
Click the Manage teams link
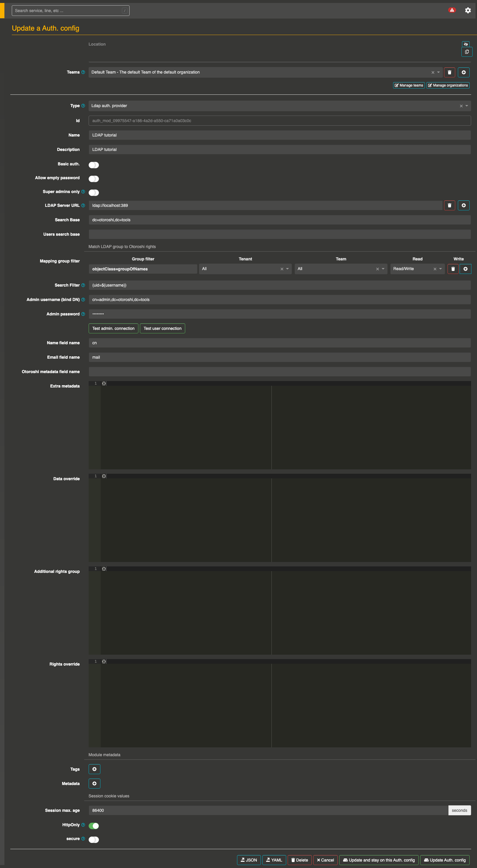point(409,85)
